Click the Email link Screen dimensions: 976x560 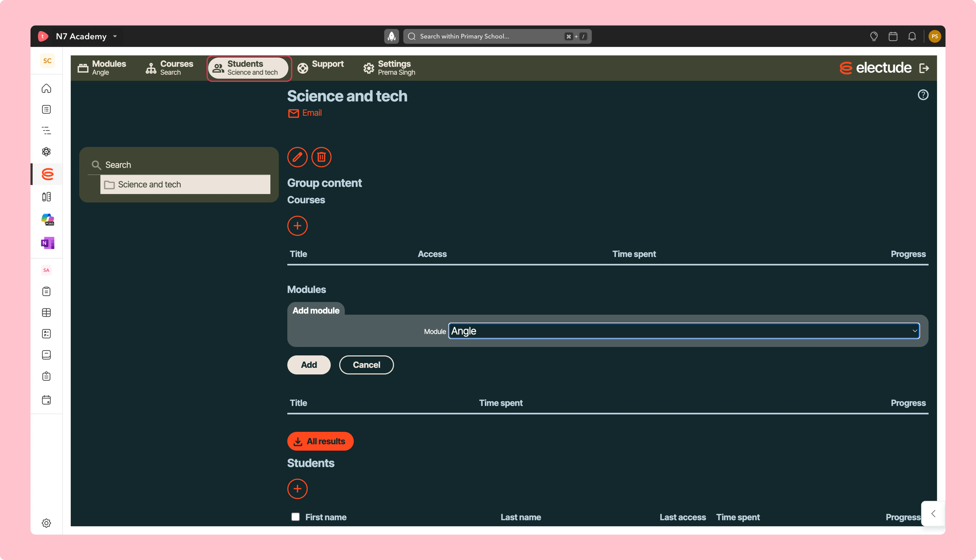[x=305, y=113]
